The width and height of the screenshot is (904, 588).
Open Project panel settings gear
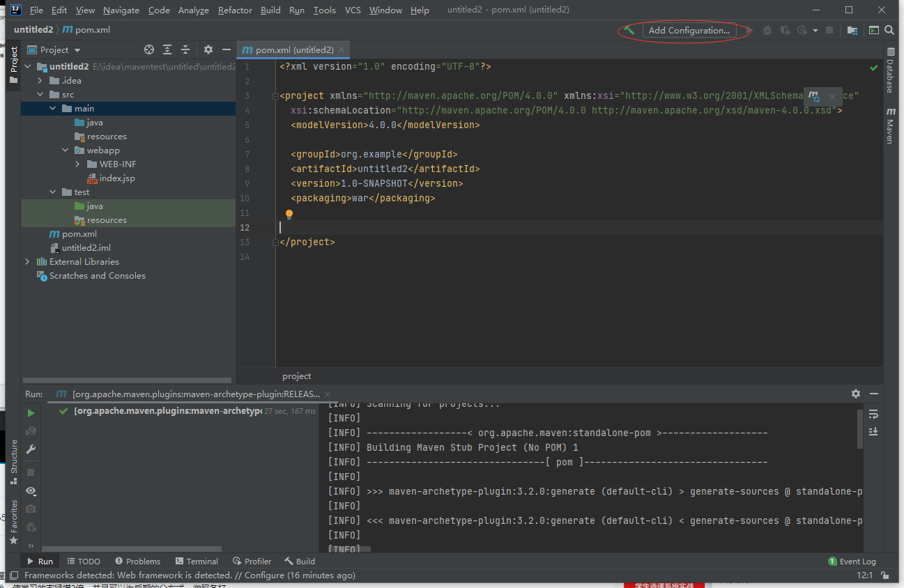(x=208, y=49)
